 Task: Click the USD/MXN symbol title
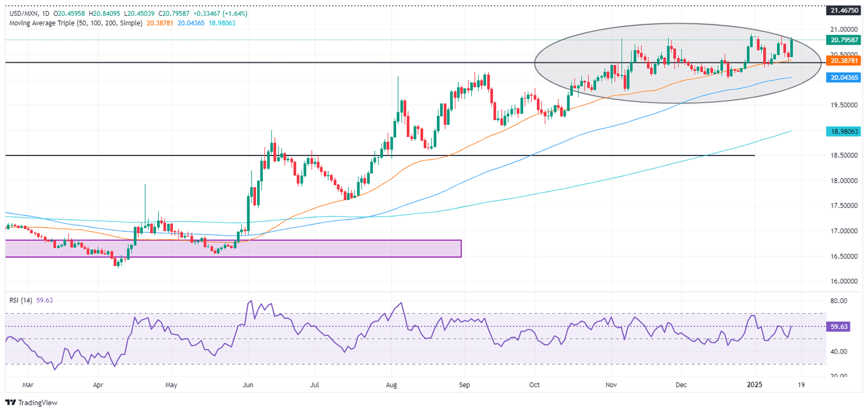pos(24,13)
